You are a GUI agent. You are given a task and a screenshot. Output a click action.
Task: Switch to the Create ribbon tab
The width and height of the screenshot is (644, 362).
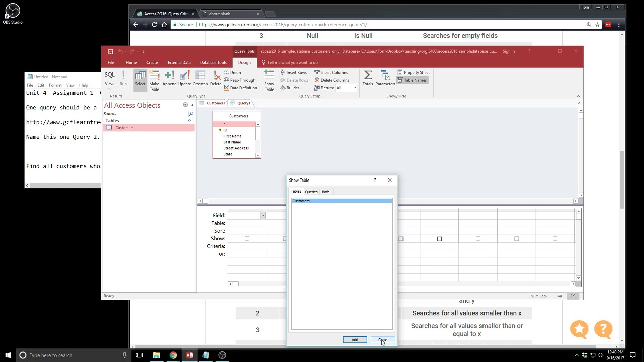pos(152,63)
